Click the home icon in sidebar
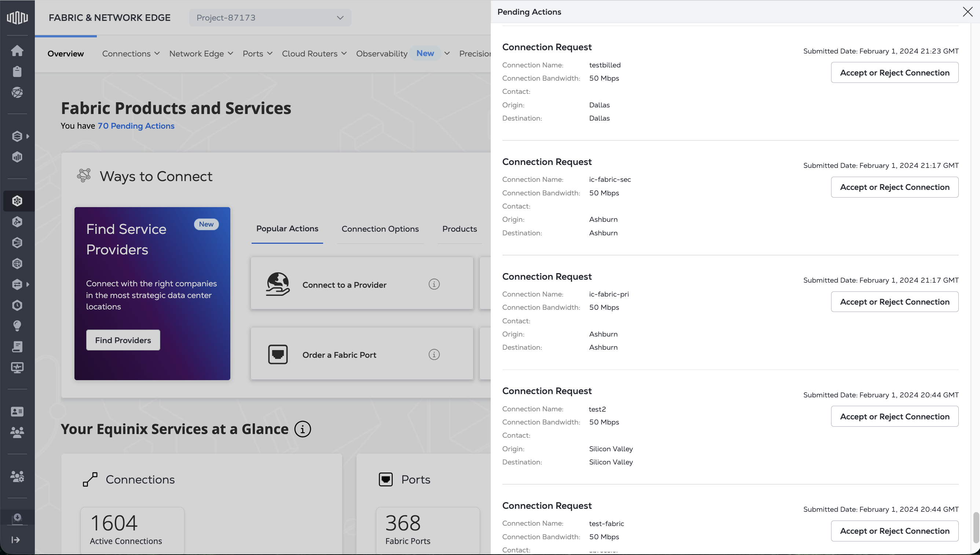The image size is (980, 555). 17,50
